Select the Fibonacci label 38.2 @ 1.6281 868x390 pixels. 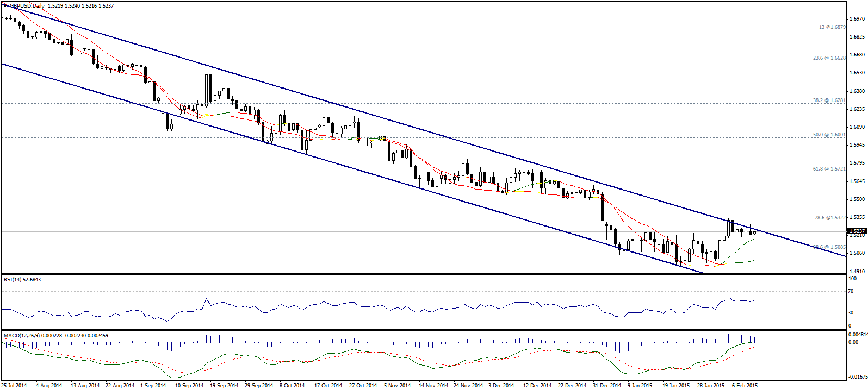pyautogui.click(x=829, y=100)
